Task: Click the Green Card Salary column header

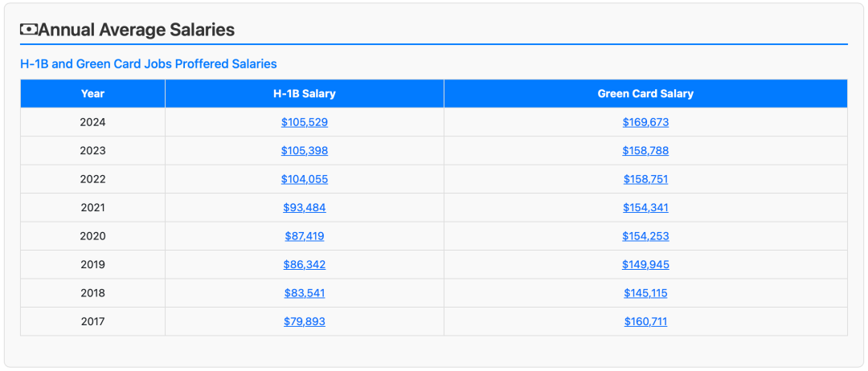Action: coord(645,93)
